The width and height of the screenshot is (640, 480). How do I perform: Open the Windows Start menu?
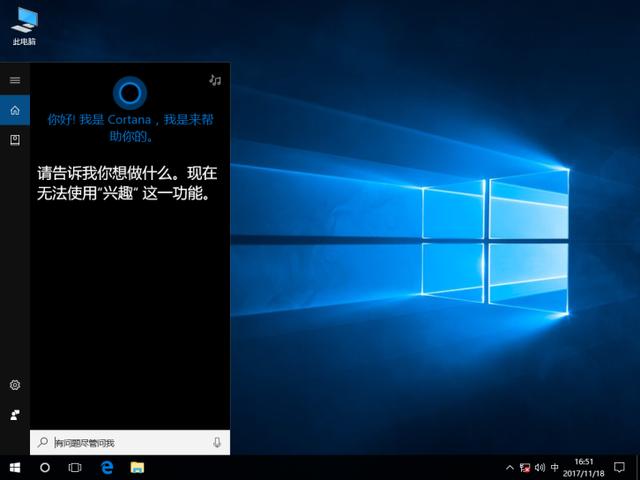(15, 467)
